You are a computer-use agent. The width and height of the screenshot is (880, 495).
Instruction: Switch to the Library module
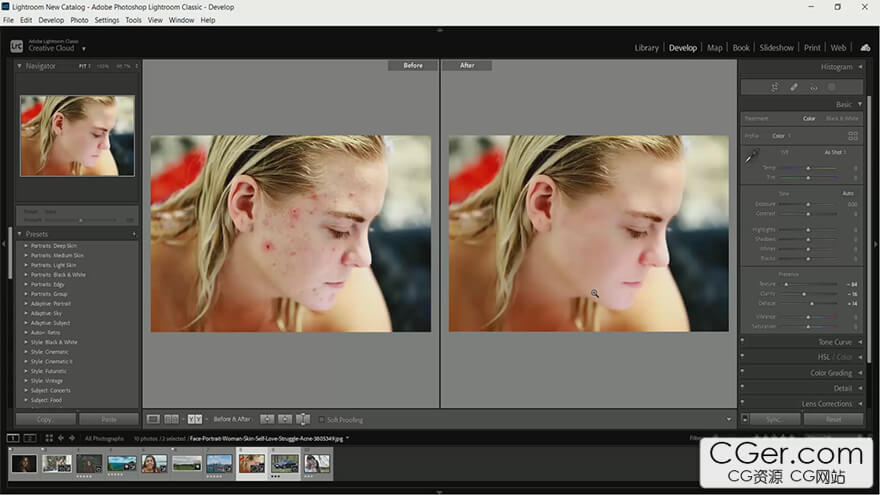pos(647,48)
